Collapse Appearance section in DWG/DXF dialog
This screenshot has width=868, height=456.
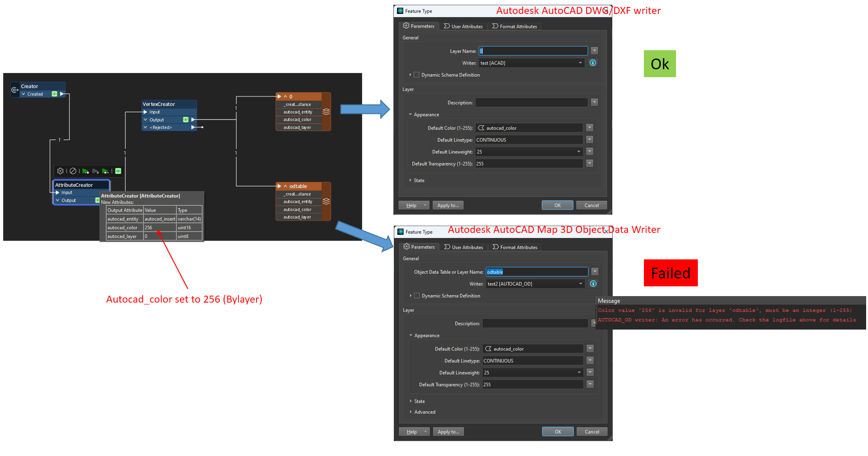(411, 114)
